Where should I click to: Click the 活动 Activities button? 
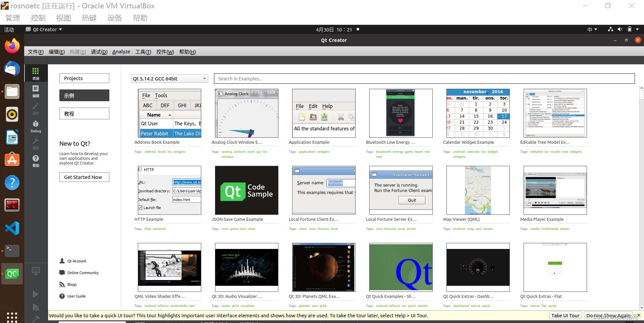pyautogui.click(x=9, y=29)
